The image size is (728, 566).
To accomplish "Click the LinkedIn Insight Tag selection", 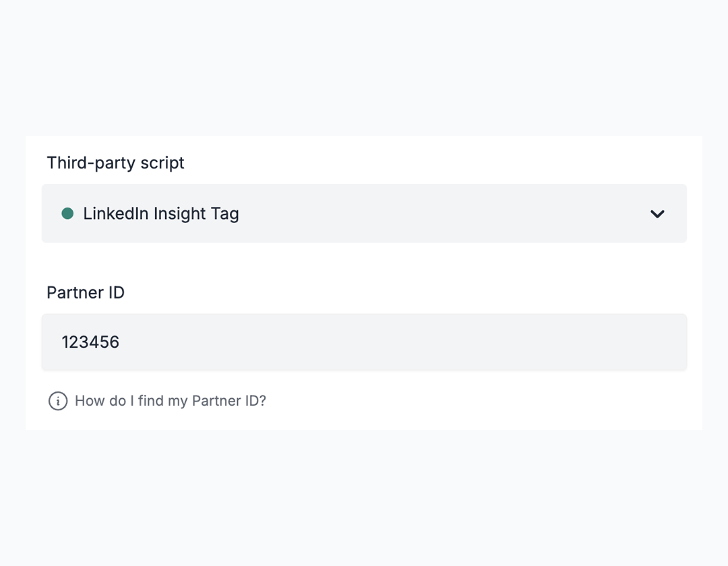I will (160, 214).
